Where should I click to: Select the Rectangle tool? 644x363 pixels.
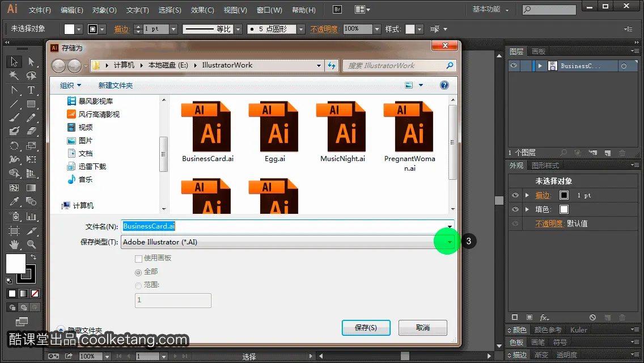[31, 104]
